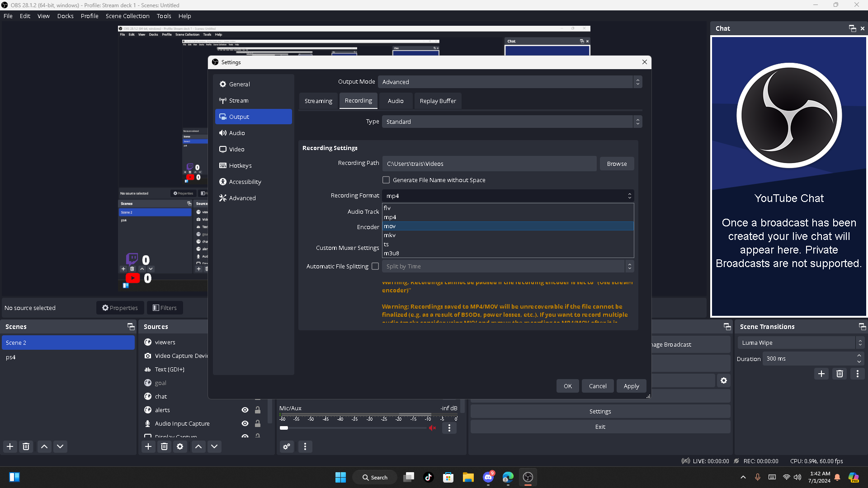Remove selected source with trash icon
This screenshot has height=488, width=868.
(165, 446)
